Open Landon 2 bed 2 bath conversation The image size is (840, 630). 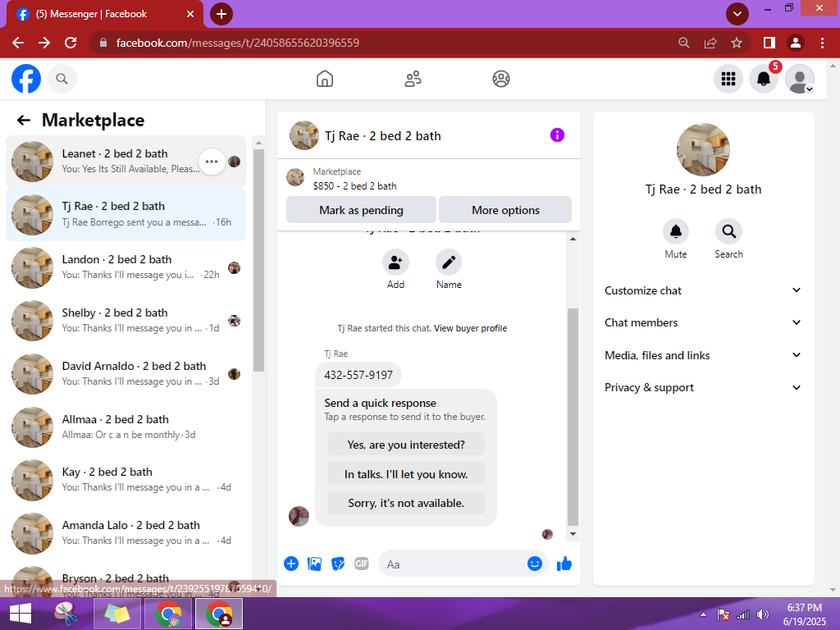click(x=126, y=267)
